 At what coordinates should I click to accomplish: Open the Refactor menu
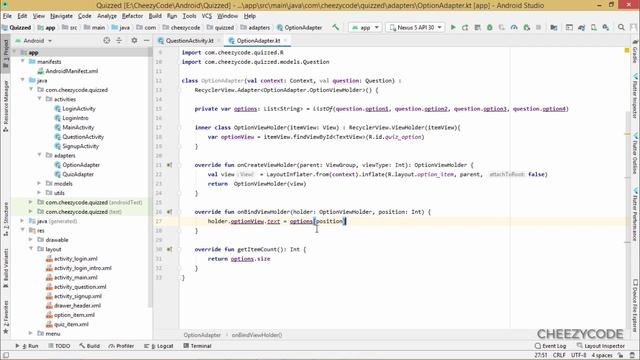[x=132, y=16]
